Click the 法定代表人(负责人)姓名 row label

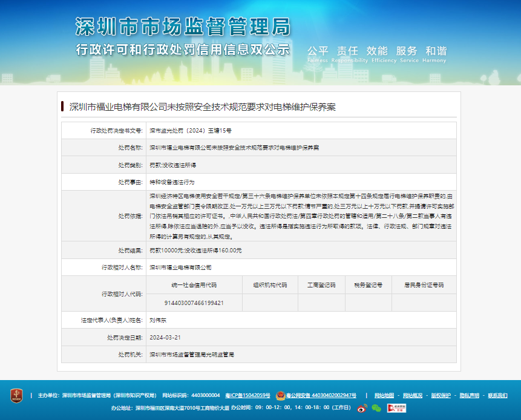[111, 320]
